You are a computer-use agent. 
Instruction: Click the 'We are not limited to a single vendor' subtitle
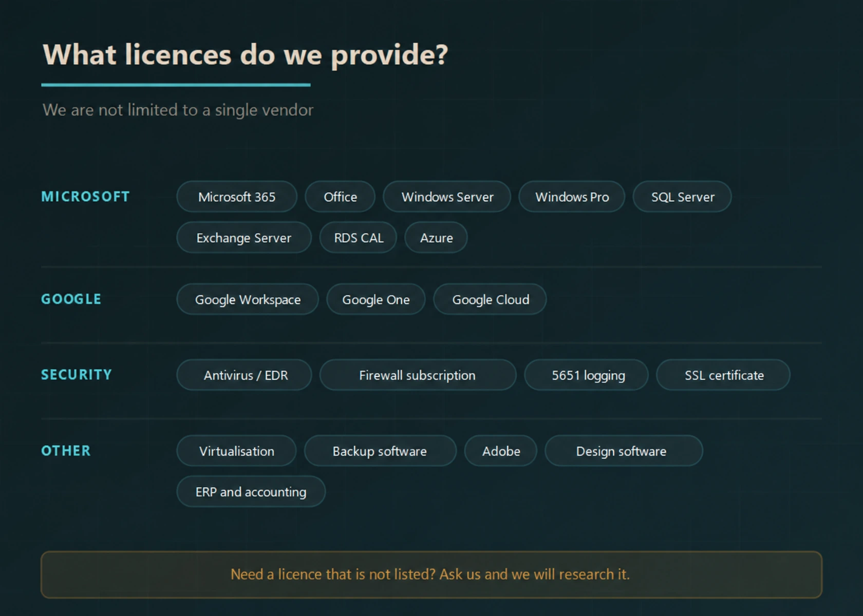coord(178,110)
